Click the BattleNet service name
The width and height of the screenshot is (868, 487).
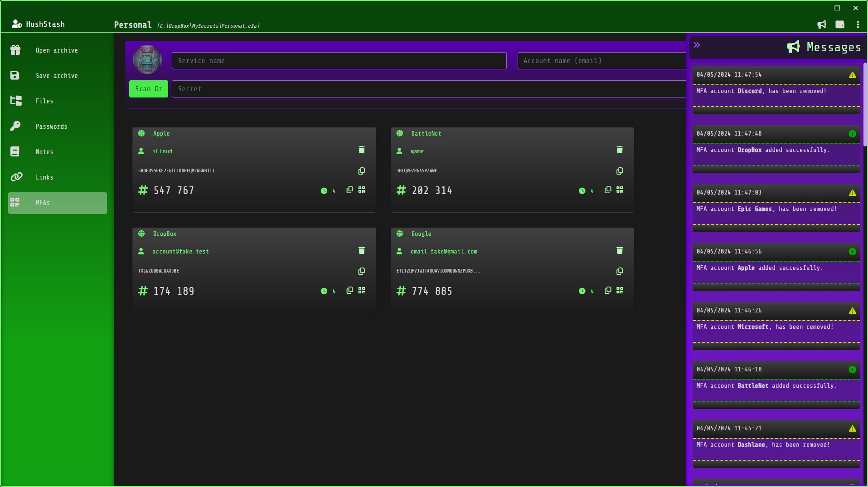(x=426, y=133)
